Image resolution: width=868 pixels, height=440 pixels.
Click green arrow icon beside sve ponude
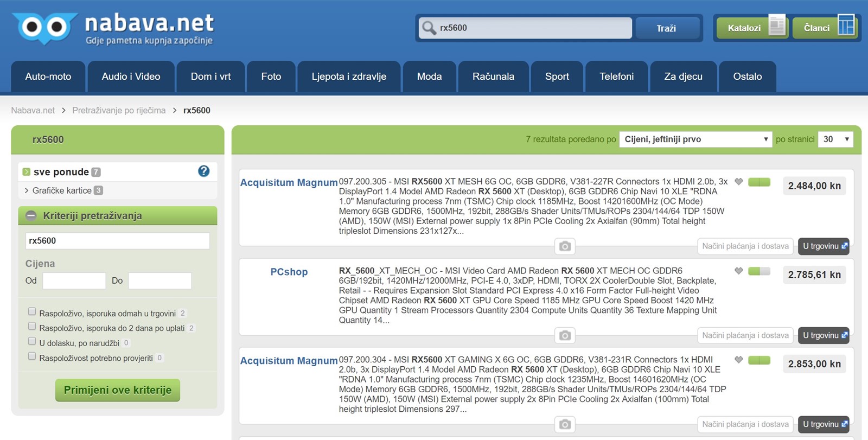tap(26, 172)
